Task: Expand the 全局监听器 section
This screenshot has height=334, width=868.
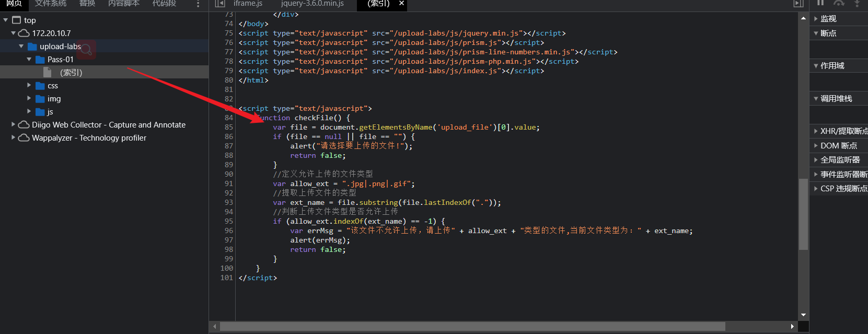Action: click(838, 160)
